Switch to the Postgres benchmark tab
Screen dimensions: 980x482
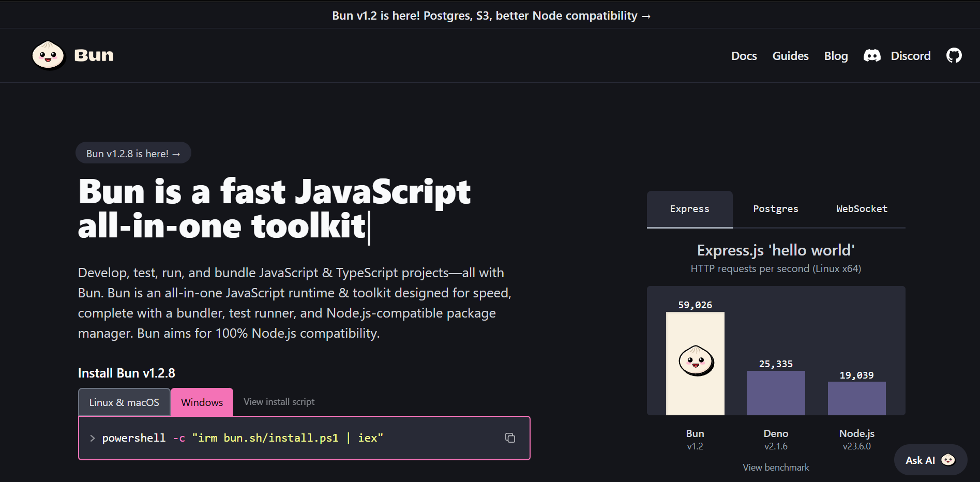(x=775, y=209)
